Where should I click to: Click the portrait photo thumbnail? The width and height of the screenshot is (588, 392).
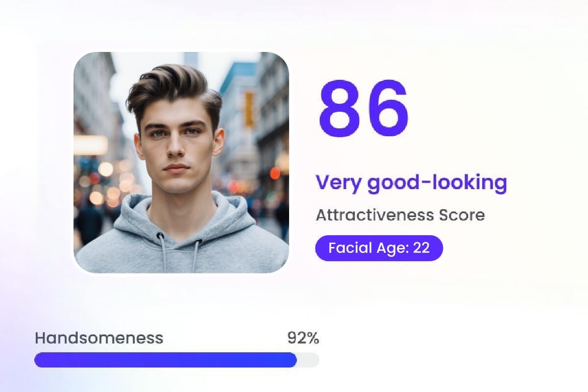point(181,162)
